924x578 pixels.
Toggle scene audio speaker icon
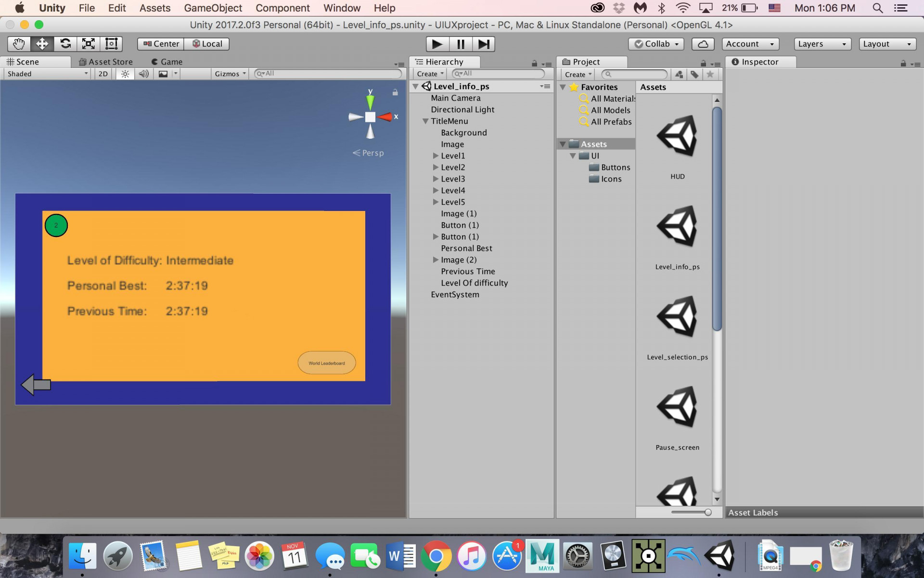(x=143, y=74)
